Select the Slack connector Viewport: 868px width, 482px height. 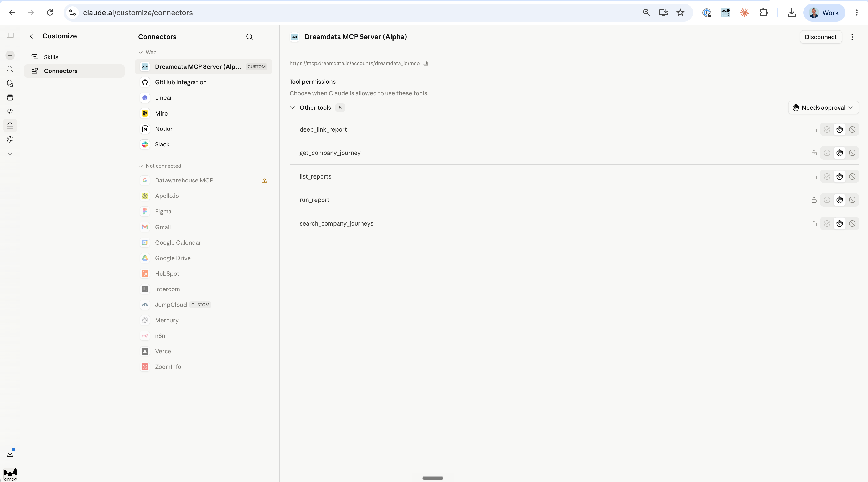pyautogui.click(x=204, y=144)
